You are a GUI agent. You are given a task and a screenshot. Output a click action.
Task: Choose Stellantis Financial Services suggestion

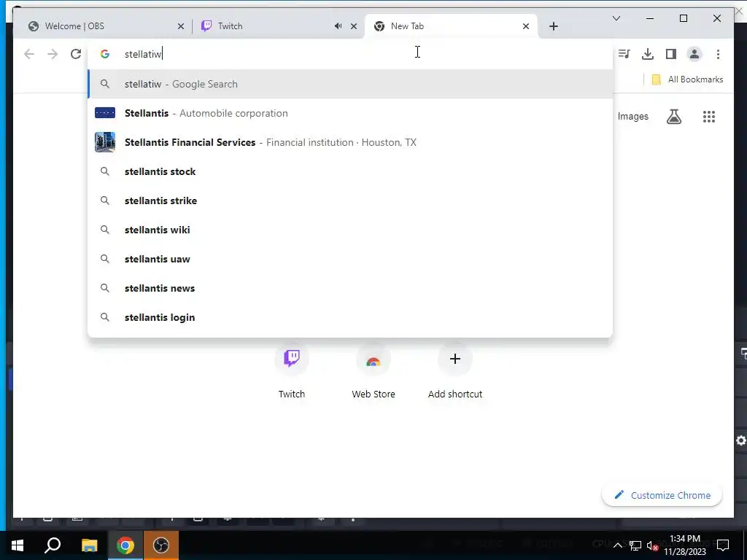350,142
